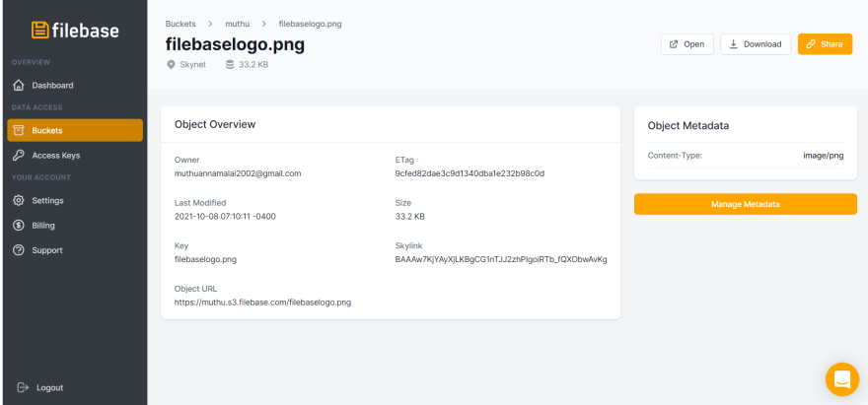Select the Skylink value

pos(501,259)
